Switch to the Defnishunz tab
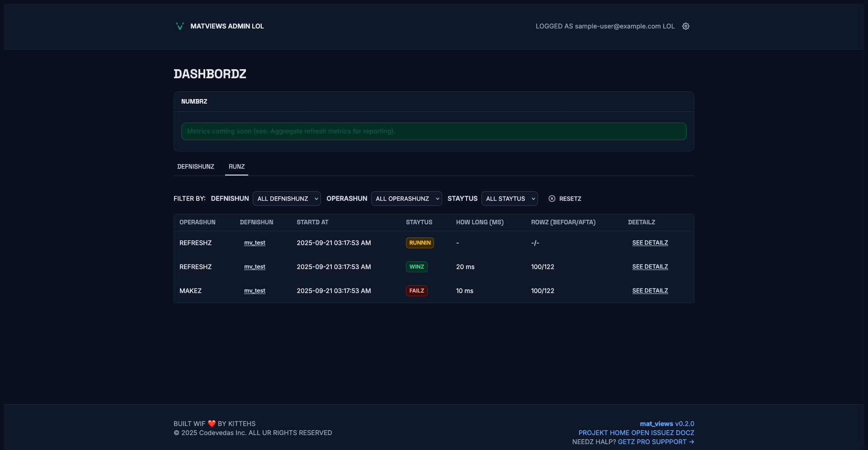868x450 pixels. click(x=196, y=166)
